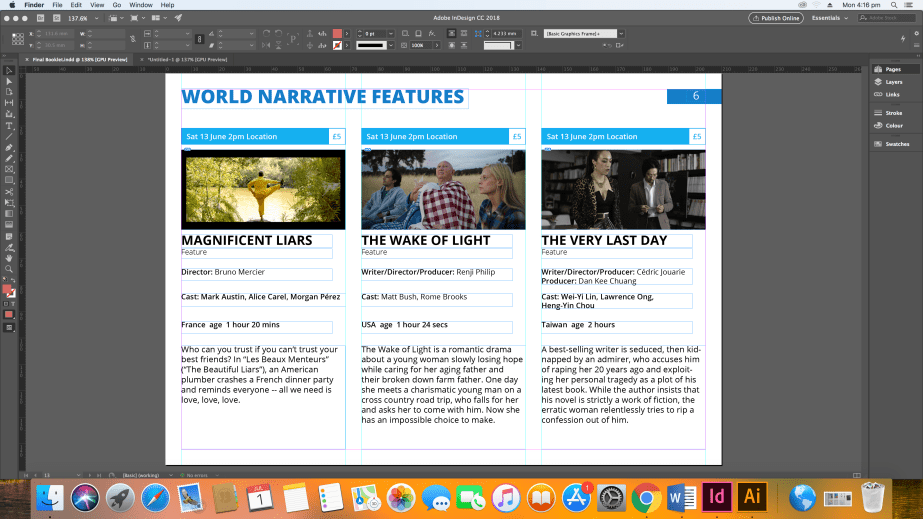Select the Direct Selection tool
The height and width of the screenshot is (519, 923).
(x=9, y=81)
